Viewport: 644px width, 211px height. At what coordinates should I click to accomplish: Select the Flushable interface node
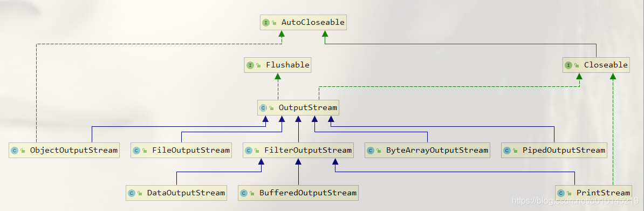[x=278, y=65]
